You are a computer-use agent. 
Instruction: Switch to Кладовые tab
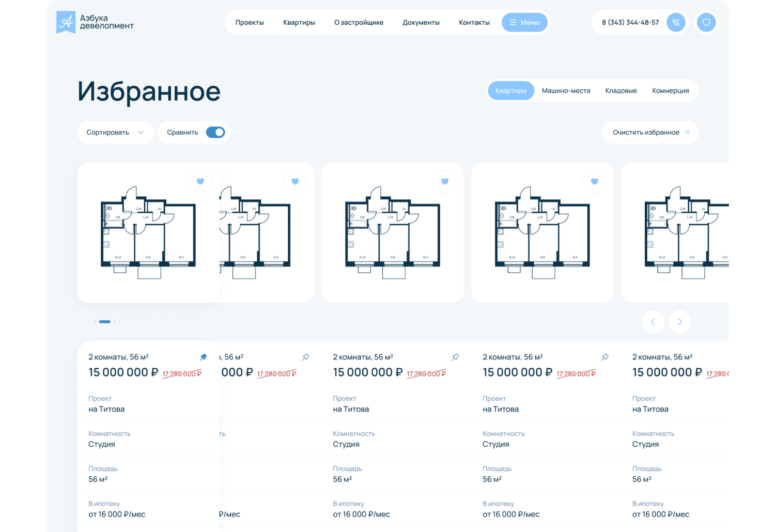pos(621,90)
